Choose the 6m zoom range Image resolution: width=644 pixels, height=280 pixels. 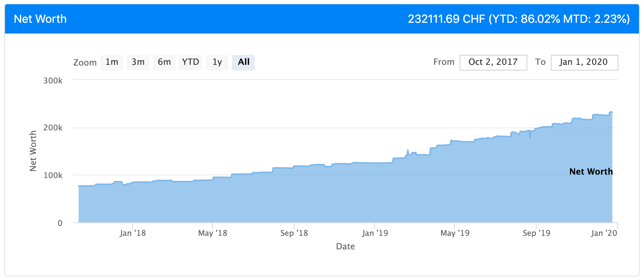(164, 62)
